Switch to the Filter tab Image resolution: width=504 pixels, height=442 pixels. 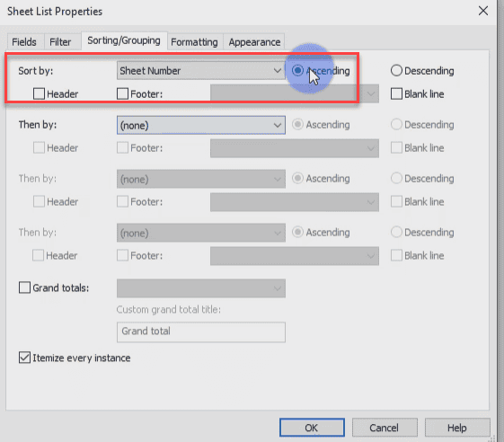(60, 42)
